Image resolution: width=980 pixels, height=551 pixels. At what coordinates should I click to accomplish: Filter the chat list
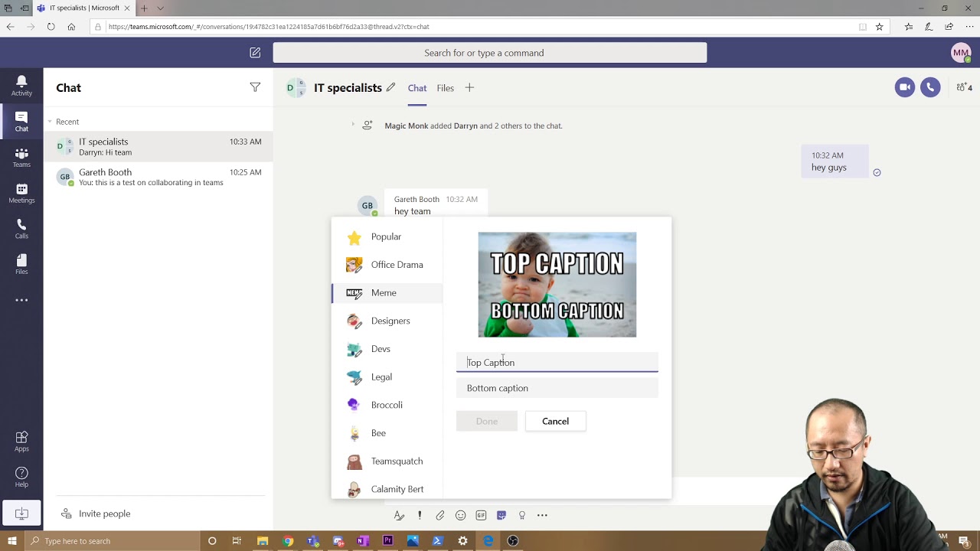(255, 87)
